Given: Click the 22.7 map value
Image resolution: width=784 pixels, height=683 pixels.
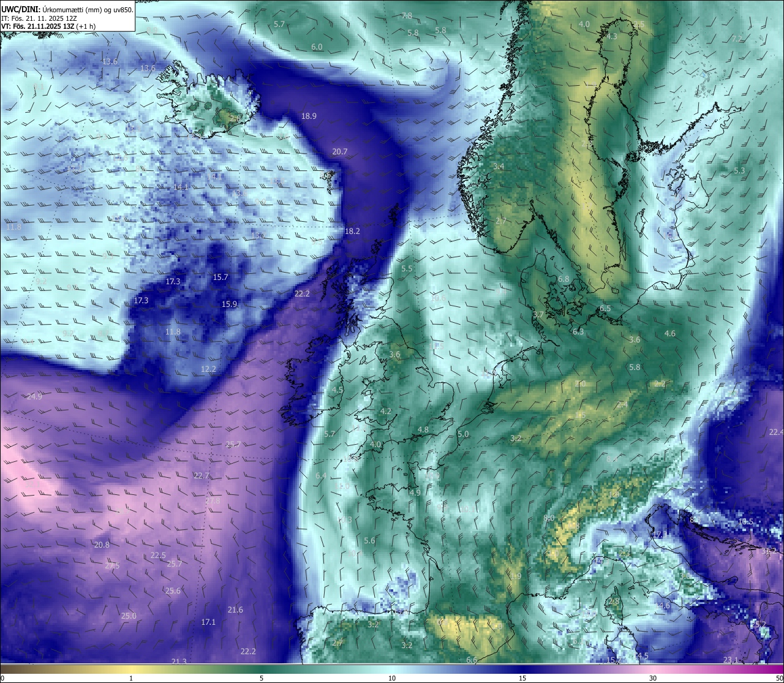Looking at the screenshot, I should [x=202, y=475].
